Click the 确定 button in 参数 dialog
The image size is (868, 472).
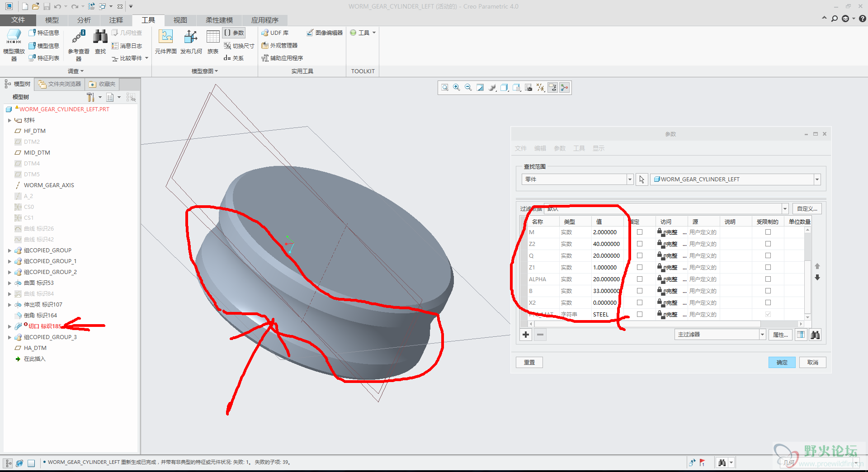pos(782,362)
